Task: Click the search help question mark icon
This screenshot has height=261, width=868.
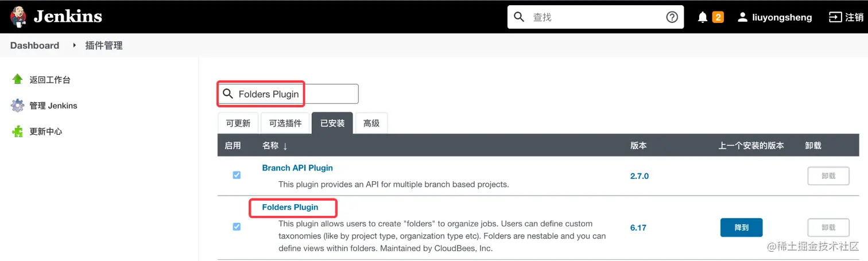Action: 672,17
